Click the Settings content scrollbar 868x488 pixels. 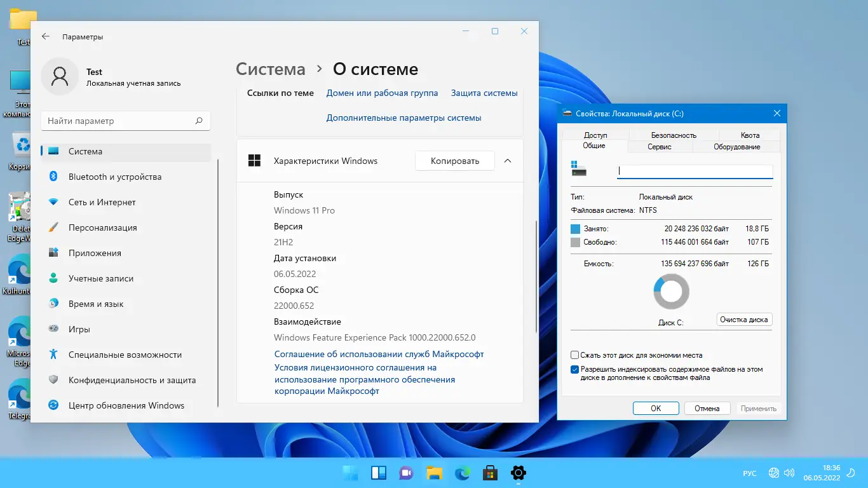click(x=536, y=276)
